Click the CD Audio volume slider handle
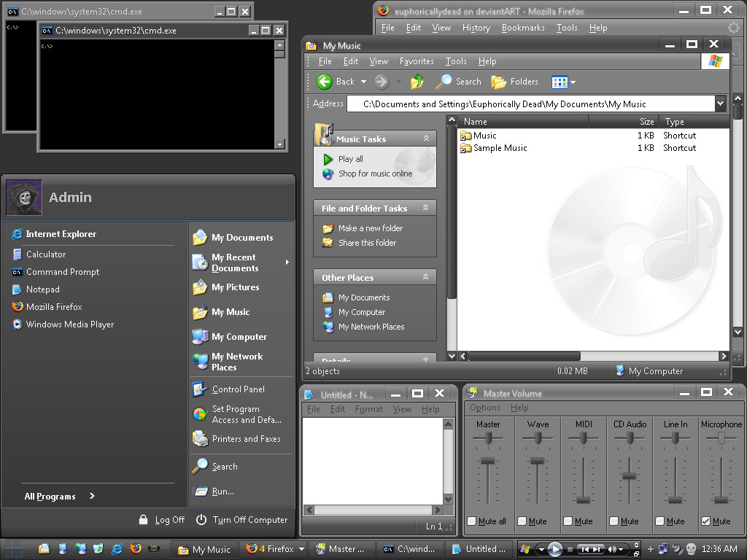 tap(630, 476)
